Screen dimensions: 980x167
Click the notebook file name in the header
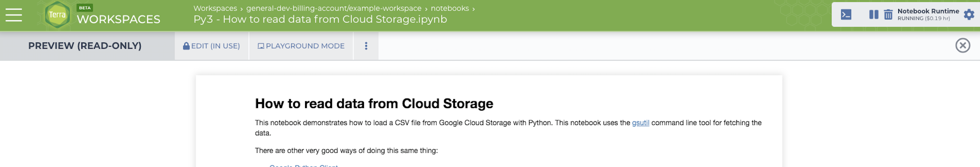pyautogui.click(x=320, y=19)
